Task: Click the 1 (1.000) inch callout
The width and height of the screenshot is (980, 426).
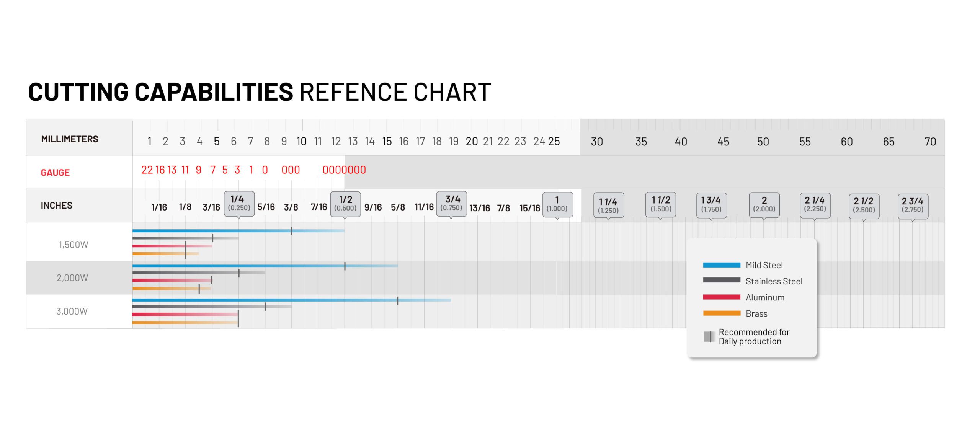Action: pyautogui.click(x=558, y=204)
